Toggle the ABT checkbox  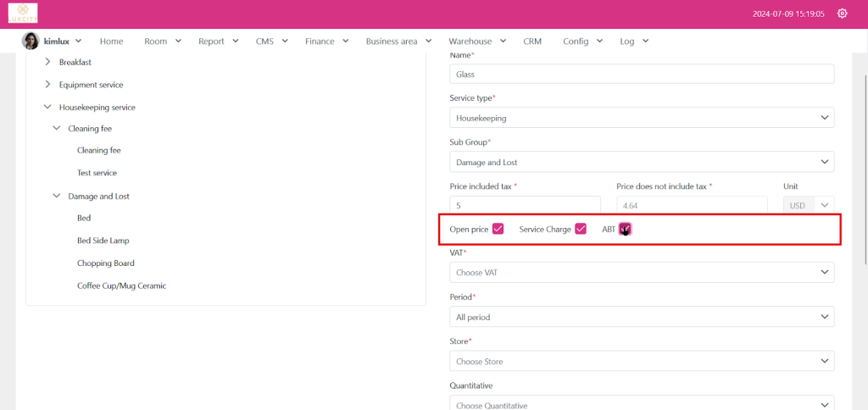[625, 229]
